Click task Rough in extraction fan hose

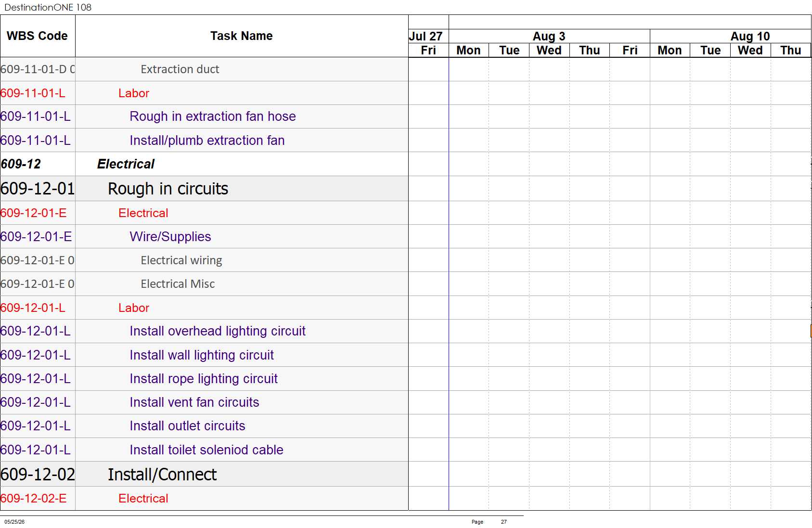(x=213, y=116)
